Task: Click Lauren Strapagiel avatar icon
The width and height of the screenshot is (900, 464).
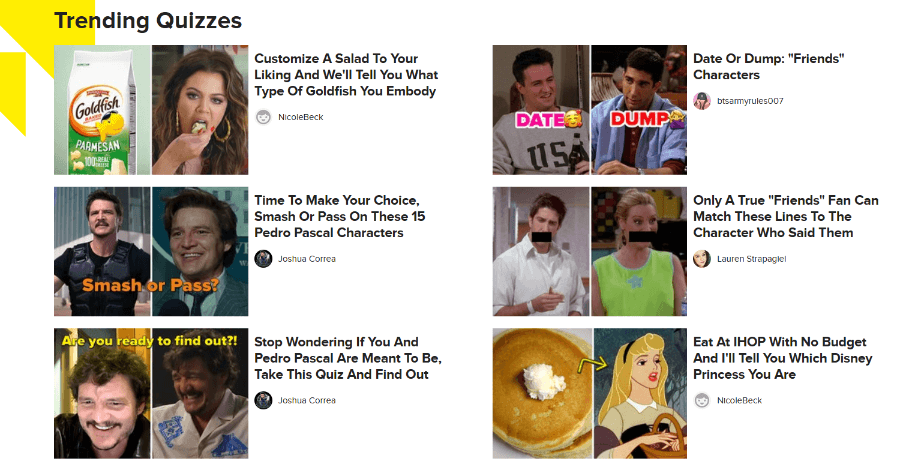Action: [x=702, y=259]
